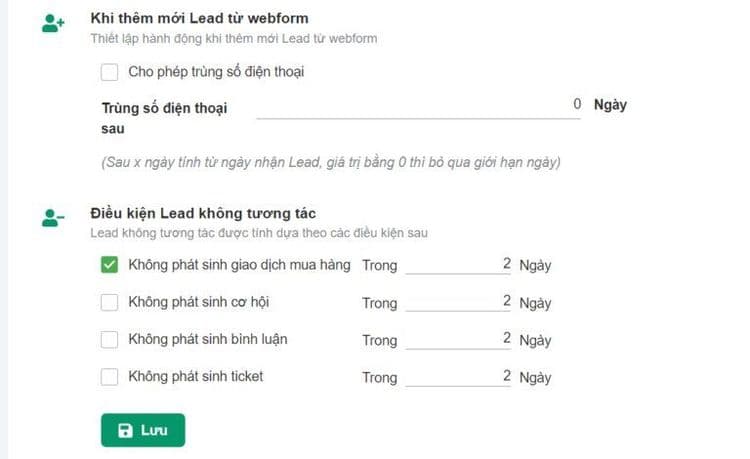Click the save disk icon in Lưu button
The height and width of the screenshot is (459, 750).
tap(125, 430)
